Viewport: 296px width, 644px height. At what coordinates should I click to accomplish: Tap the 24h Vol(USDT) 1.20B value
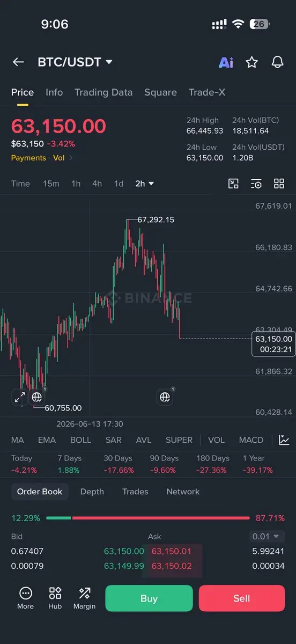(x=243, y=158)
